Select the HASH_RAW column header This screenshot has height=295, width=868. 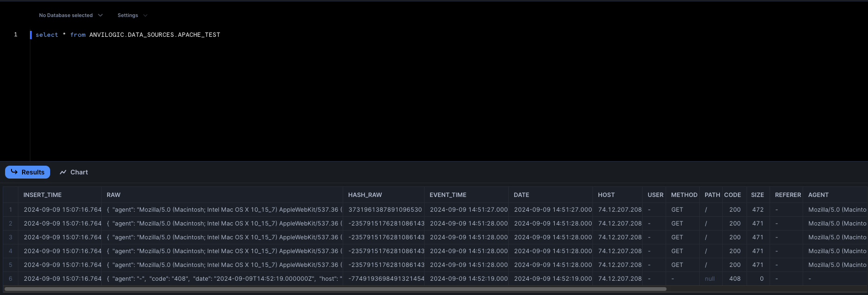[x=365, y=195]
